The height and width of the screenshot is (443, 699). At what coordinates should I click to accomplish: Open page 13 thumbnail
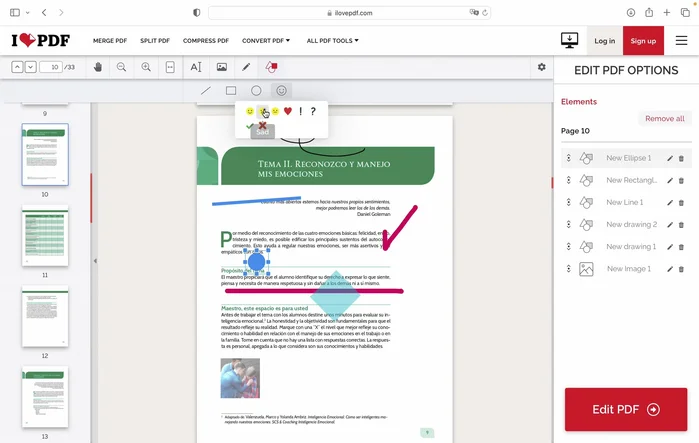coord(45,397)
